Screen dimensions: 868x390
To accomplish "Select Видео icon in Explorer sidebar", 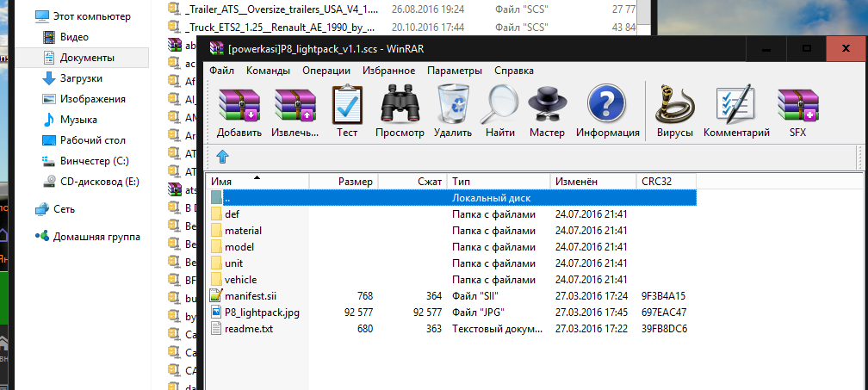I will click(x=49, y=37).
